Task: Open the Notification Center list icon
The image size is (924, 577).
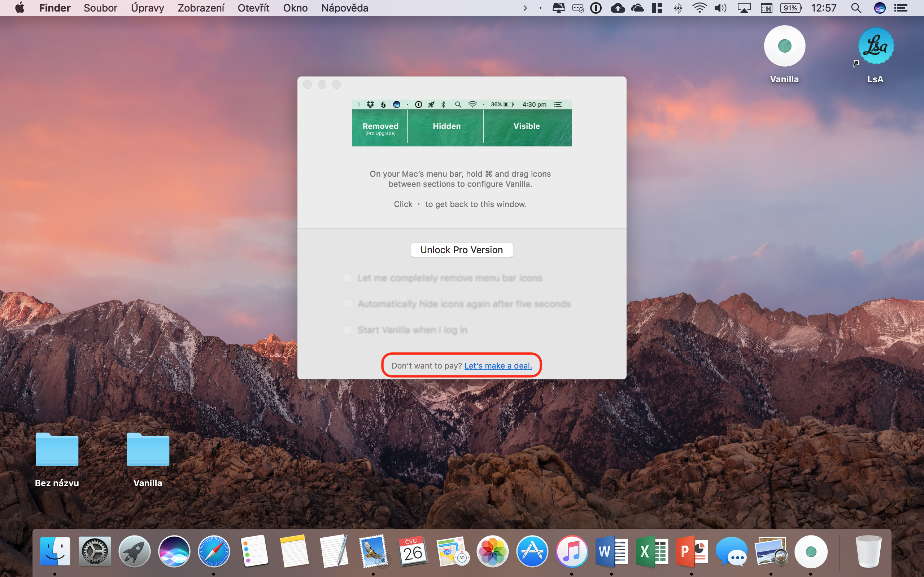Action: tap(901, 8)
